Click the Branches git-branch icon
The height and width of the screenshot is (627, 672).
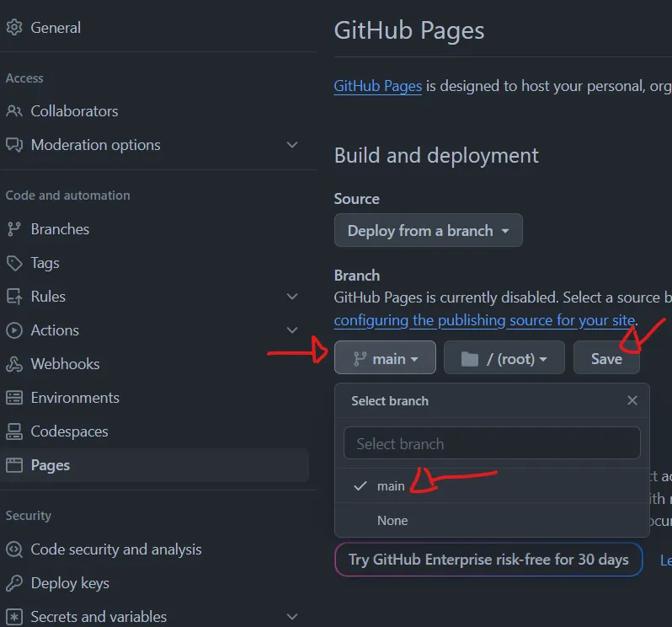[x=14, y=229]
